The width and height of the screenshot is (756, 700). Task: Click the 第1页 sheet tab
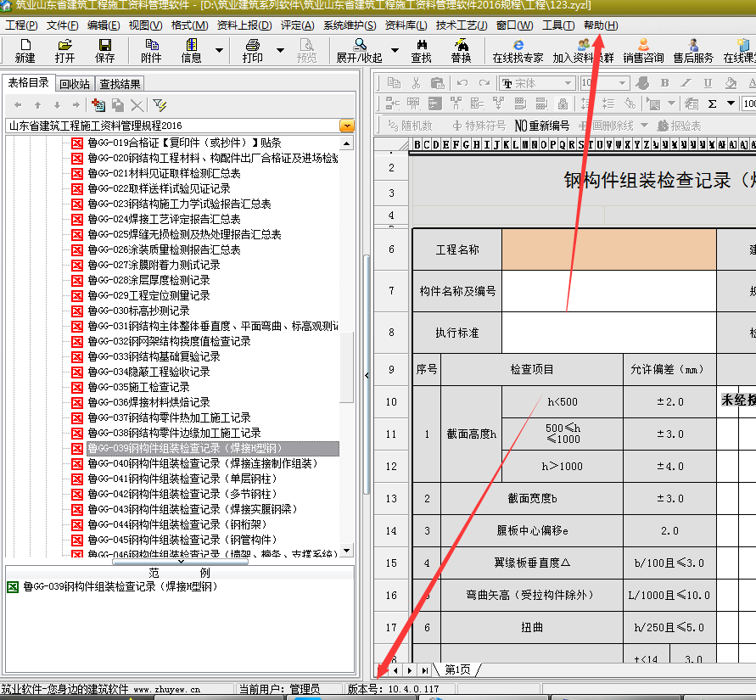(457, 669)
